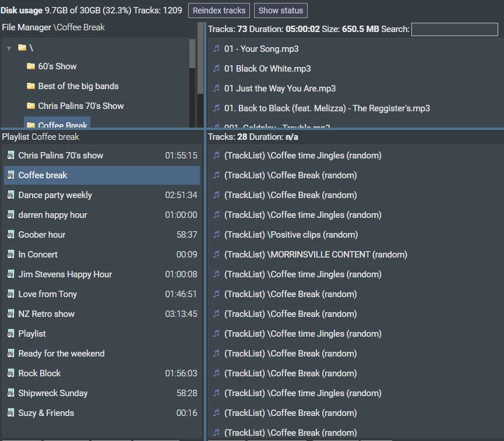Image resolution: width=504 pixels, height=441 pixels.
Task: Click Chris Palins 70's Show folder icon
Action: pos(31,106)
